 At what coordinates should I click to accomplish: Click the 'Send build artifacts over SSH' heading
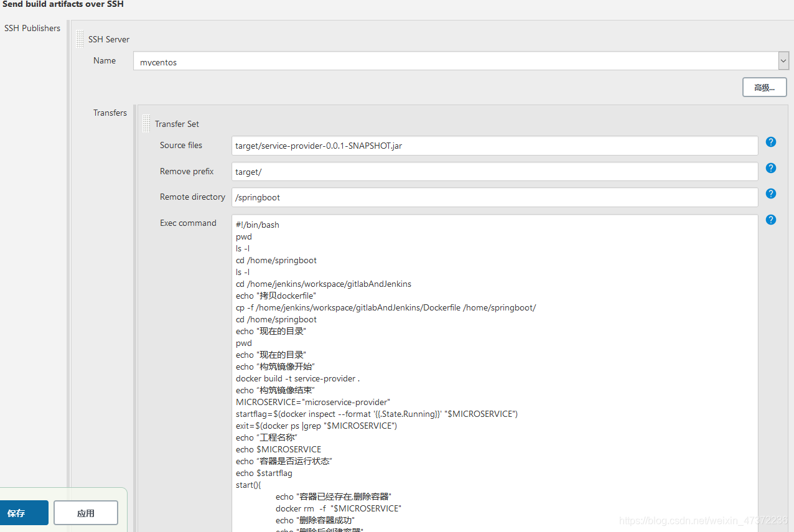pyautogui.click(x=63, y=4)
